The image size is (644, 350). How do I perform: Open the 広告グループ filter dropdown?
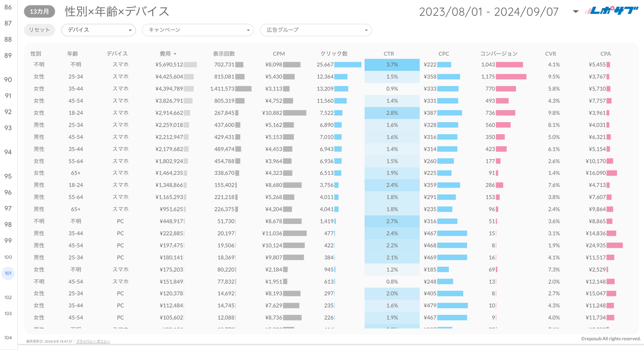coord(316,30)
